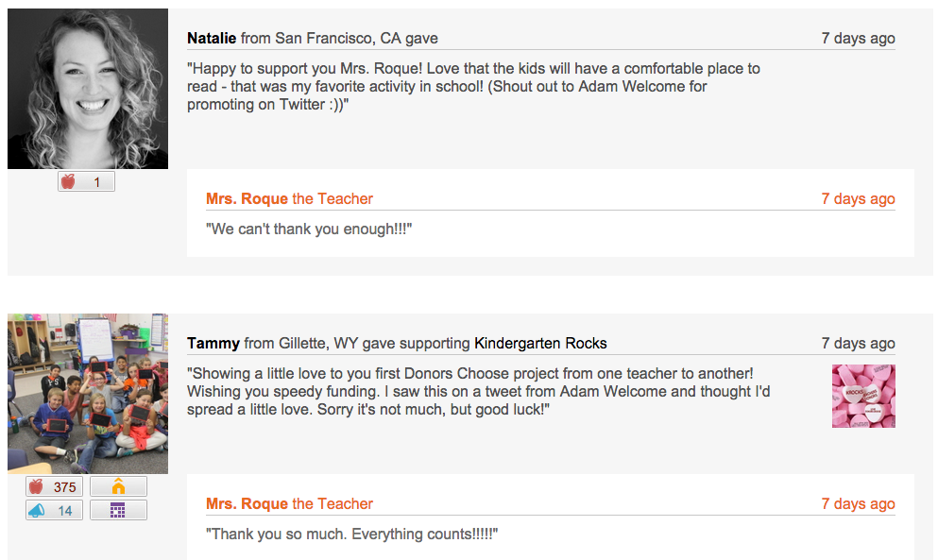This screenshot has height=560, width=938.
Task: Click Natalie's comment text about Mrs. Roque
Action: click(473, 86)
